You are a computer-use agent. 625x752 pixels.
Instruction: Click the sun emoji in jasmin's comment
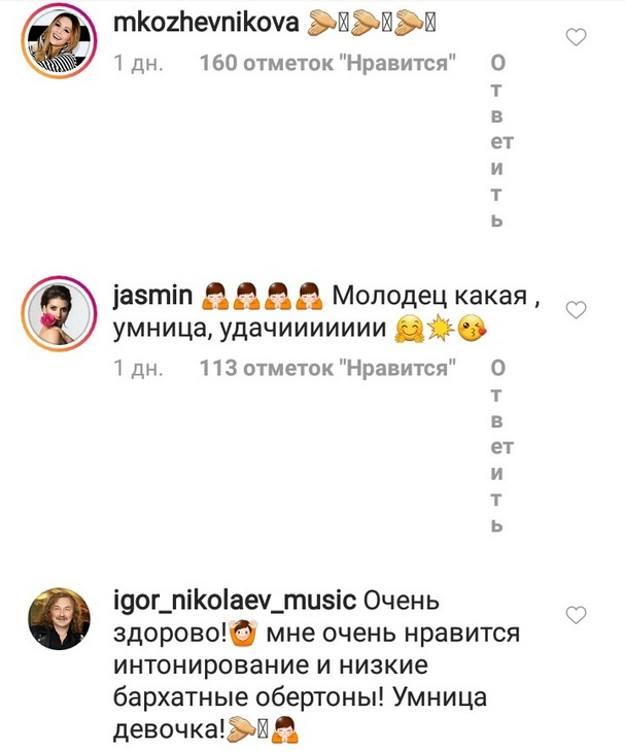441,329
